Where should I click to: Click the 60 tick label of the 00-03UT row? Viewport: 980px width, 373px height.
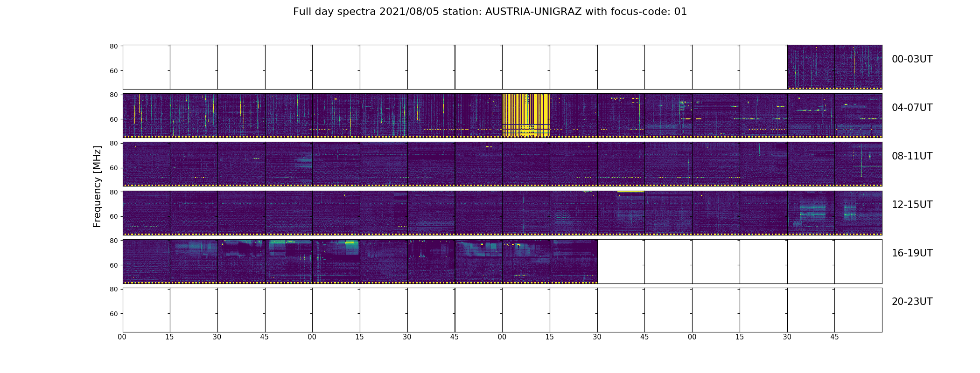(x=113, y=71)
